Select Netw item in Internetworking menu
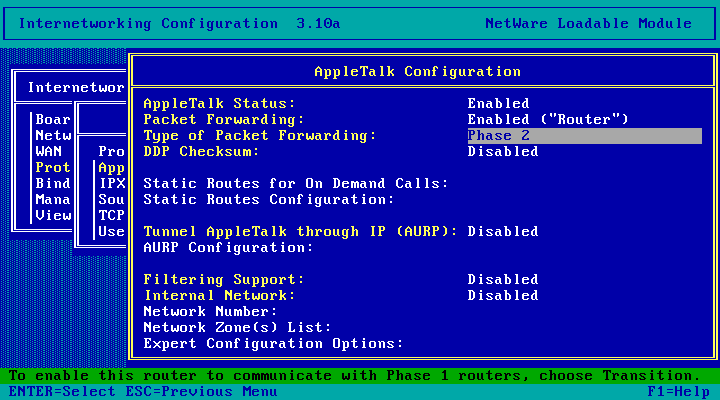Viewport: 720px width, 400px height. coord(53,135)
